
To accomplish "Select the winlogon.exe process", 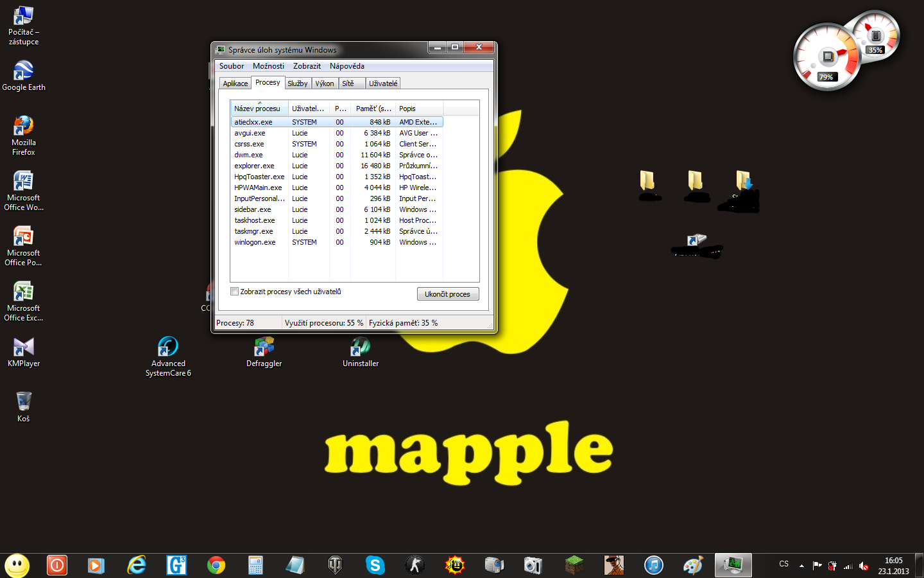I will coord(336,242).
